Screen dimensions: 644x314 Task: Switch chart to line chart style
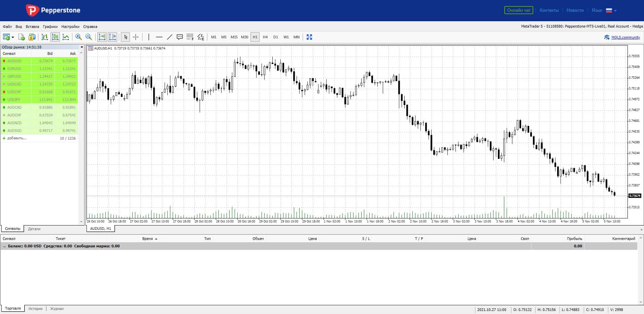[66, 37]
